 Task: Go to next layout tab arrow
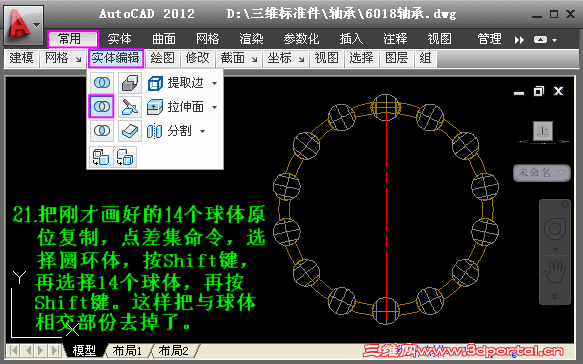[x=41, y=350]
